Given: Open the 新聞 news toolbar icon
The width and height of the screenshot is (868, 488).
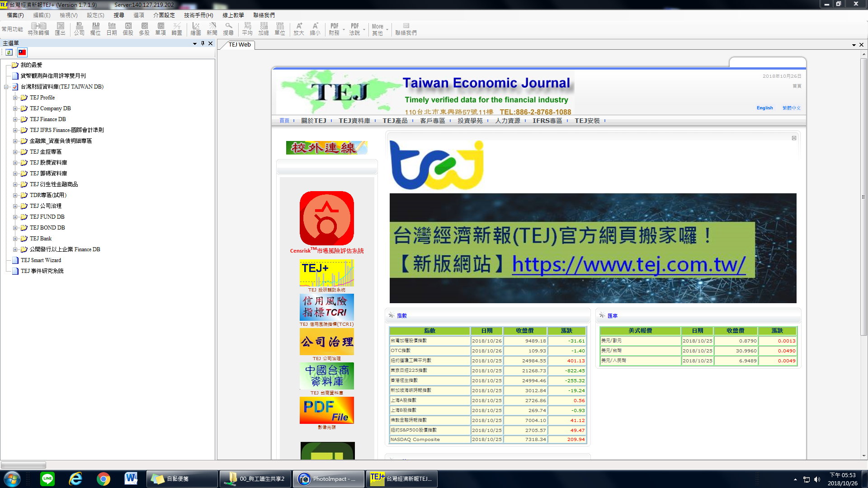Looking at the screenshot, I should coord(212,29).
